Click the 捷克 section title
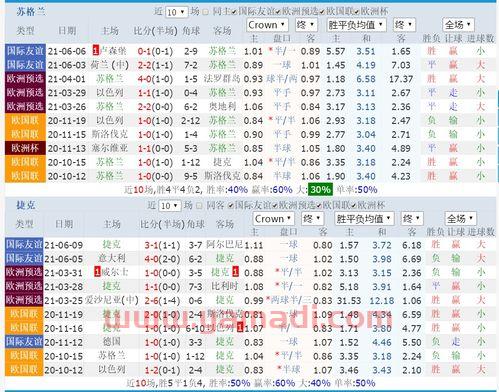This screenshot has height=392, width=499. click(26, 205)
